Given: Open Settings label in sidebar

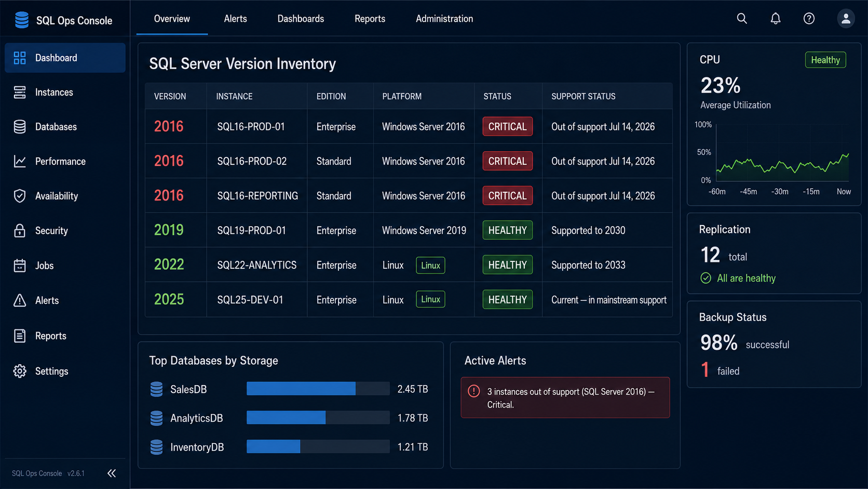Looking at the screenshot, I should (x=51, y=371).
